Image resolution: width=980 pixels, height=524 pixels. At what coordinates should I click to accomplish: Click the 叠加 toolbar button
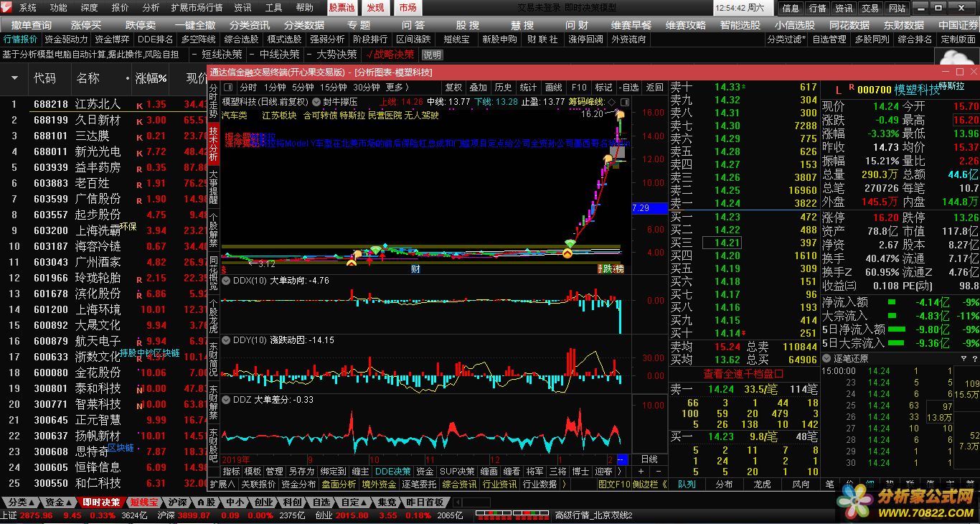pos(479,88)
